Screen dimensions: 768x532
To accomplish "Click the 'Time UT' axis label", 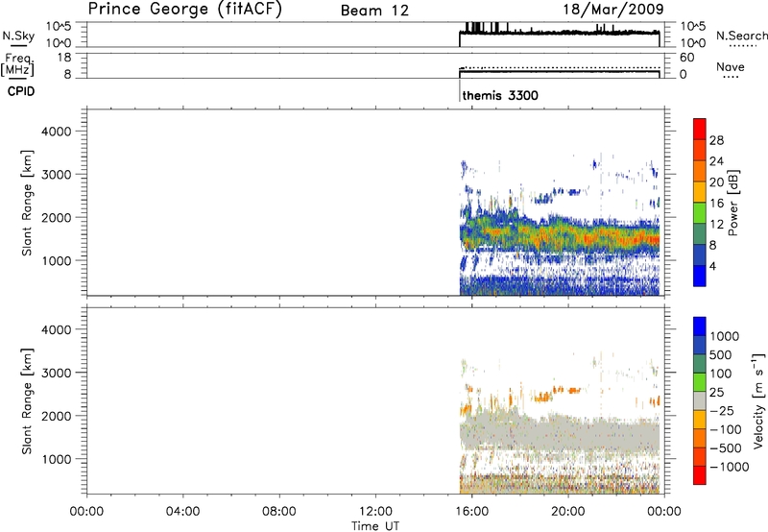I will coord(375,526).
